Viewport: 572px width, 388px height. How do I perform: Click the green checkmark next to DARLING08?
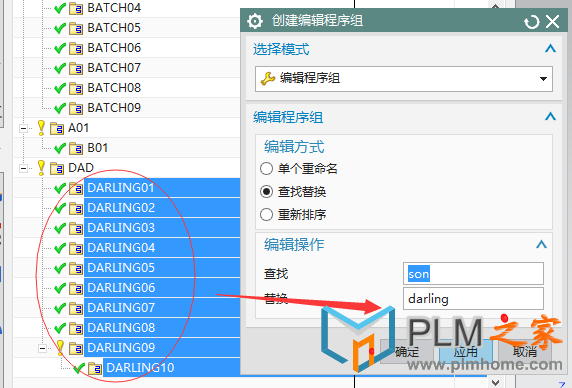point(60,328)
